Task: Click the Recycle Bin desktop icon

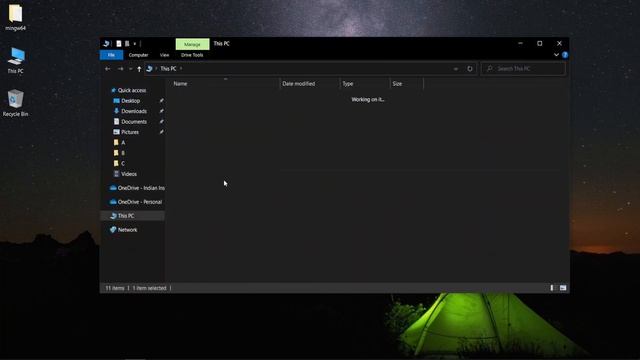Action: click(x=16, y=103)
